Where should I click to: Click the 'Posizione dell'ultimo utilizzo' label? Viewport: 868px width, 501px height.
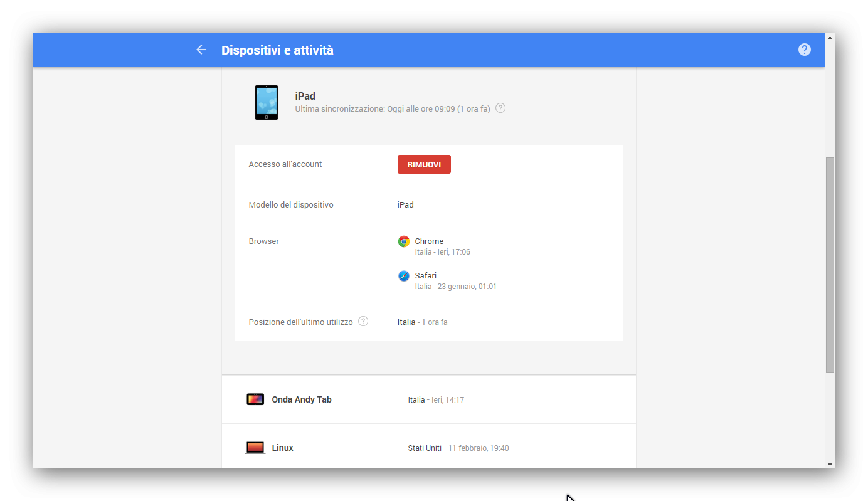(x=301, y=322)
